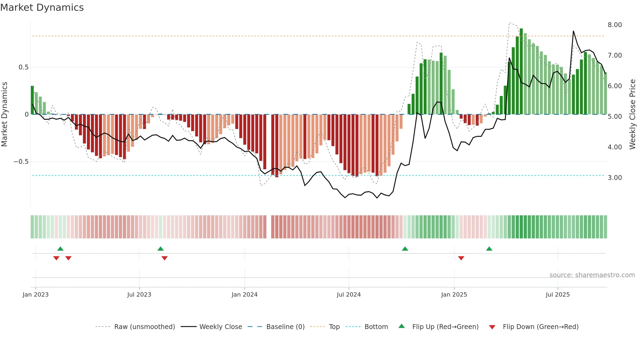Click the Weekly Close price peak in mid-2025
This screenshot has width=644, height=362.
[x=573, y=31]
